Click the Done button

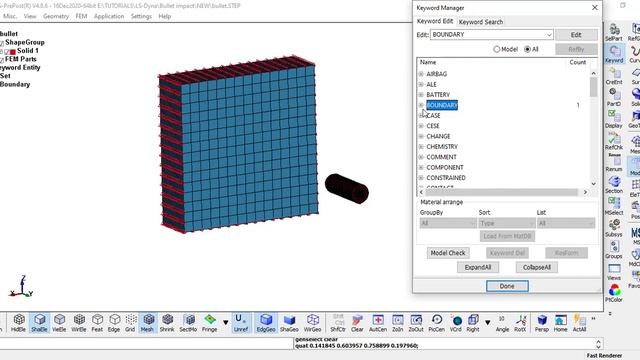click(507, 286)
